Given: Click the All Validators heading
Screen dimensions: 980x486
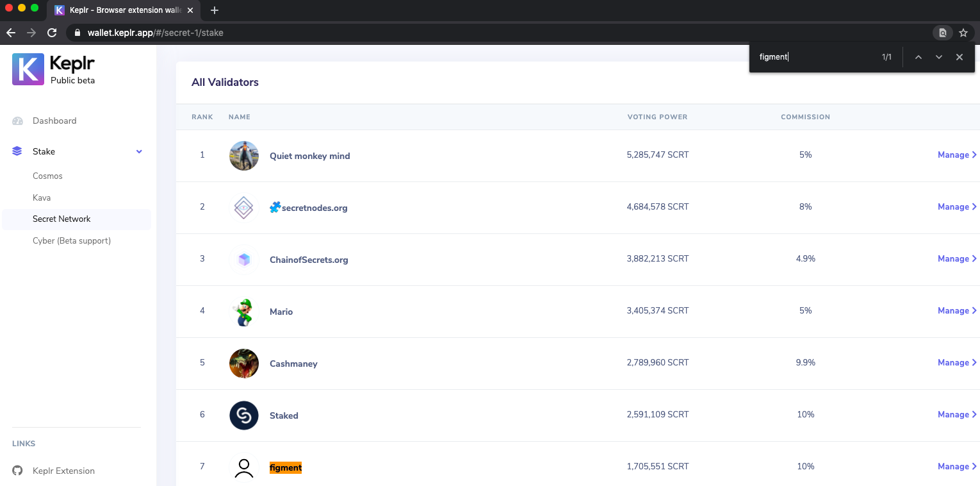Looking at the screenshot, I should pyautogui.click(x=225, y=82).
